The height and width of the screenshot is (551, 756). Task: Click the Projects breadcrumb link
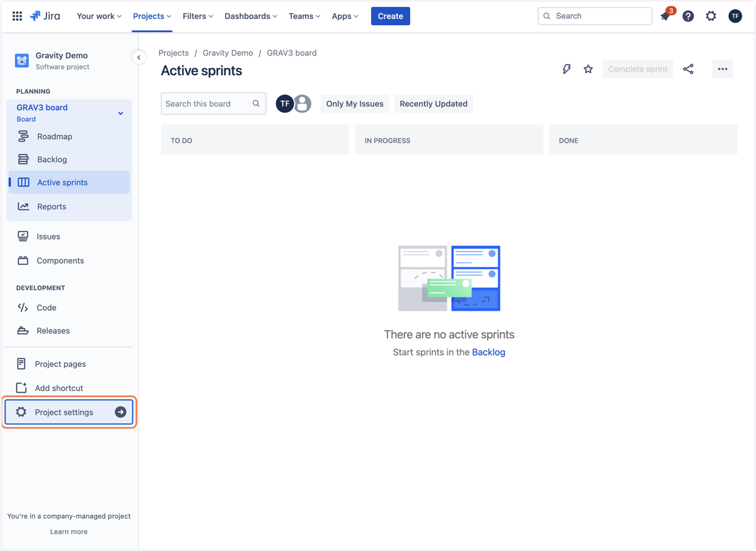click(x=173, y=53)
